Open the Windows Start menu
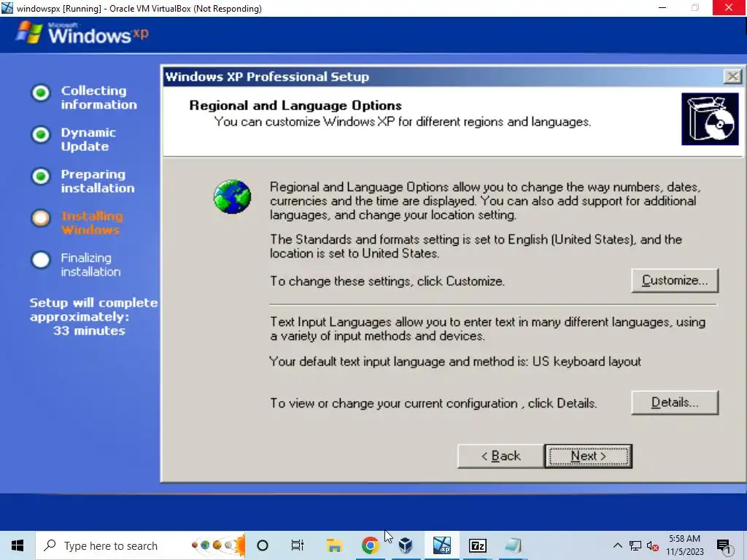747x560 pixels. pyautogui.click(x=18, y=545)
